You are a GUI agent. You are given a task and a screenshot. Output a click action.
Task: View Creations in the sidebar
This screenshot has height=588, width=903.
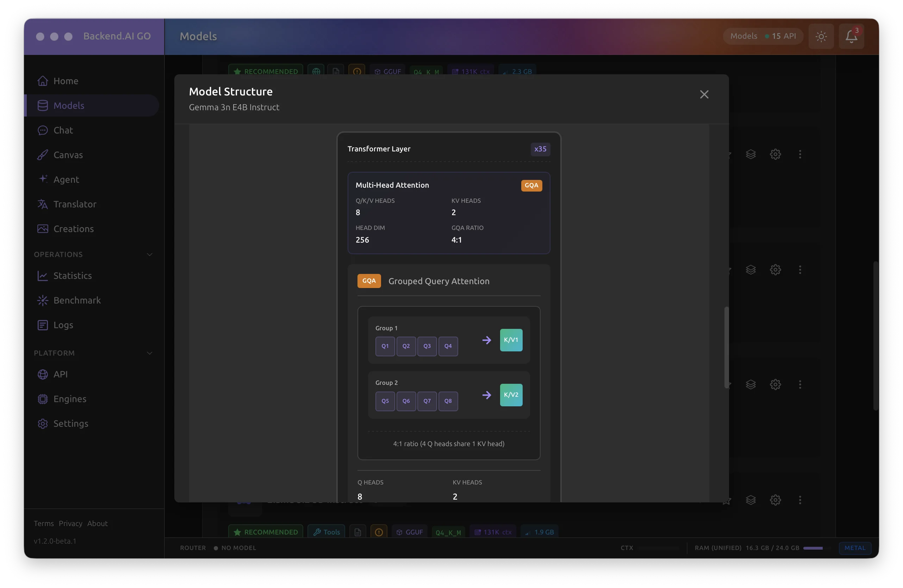click(x=73, y=229)
